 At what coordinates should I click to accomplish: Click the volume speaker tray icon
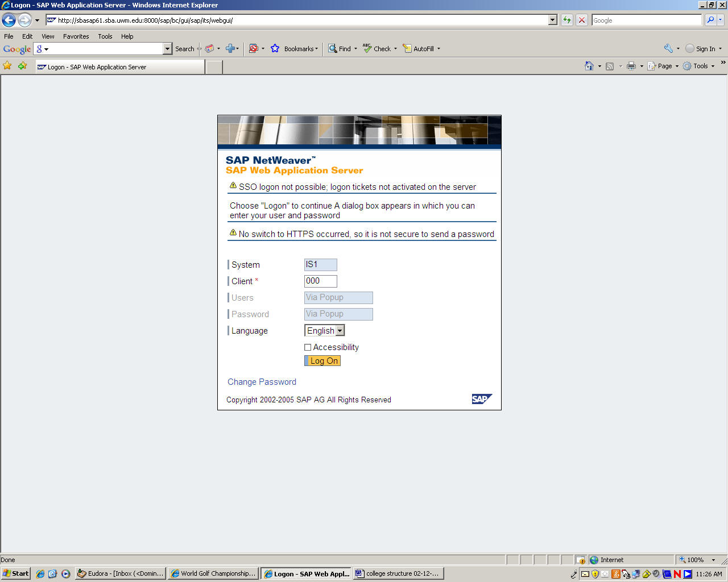pos(657,574)
